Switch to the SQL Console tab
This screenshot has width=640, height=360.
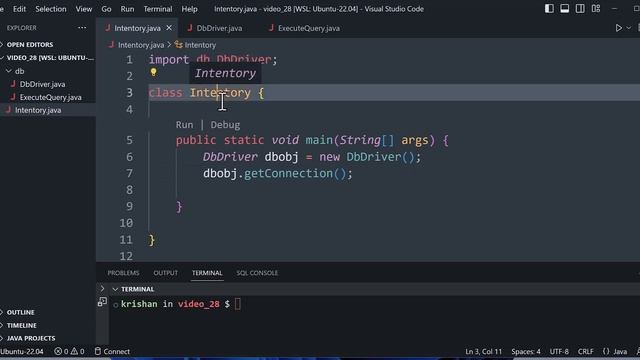(x=257, y=273)
